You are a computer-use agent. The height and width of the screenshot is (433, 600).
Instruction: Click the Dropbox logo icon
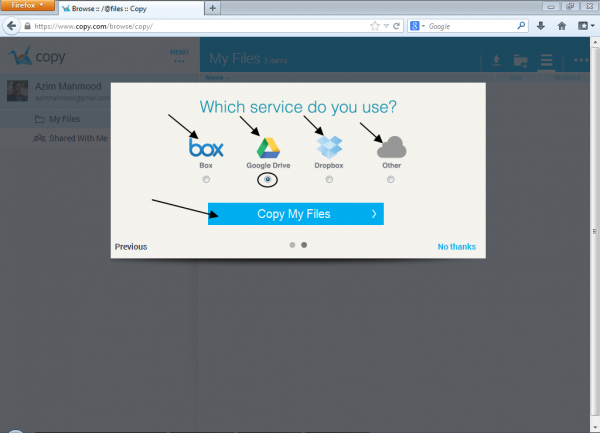pos(329,147)
